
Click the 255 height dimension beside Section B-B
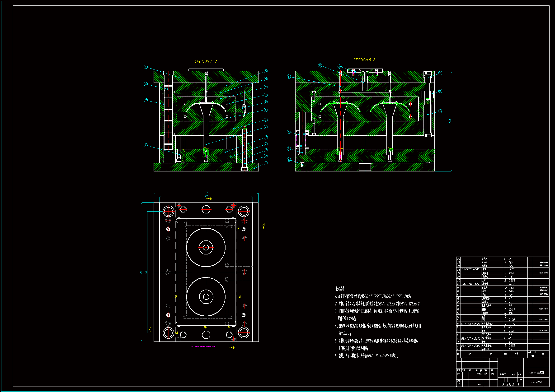pos(450,121)
